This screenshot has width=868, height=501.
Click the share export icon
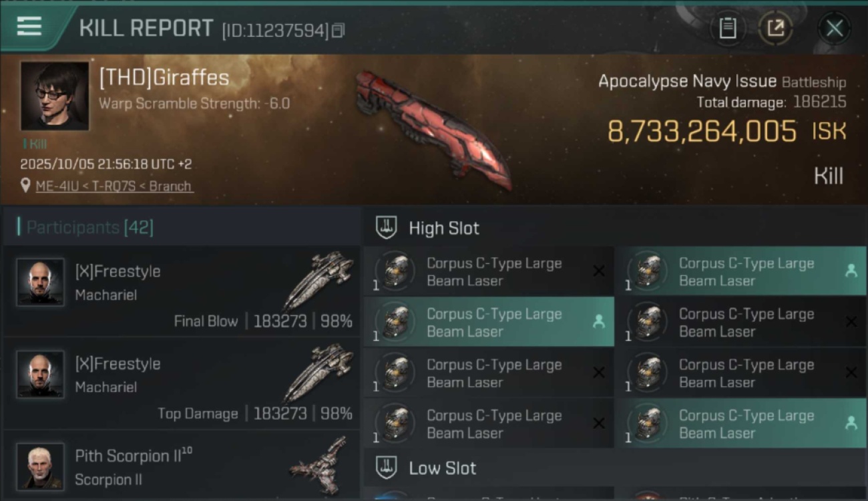pos(776,28)
